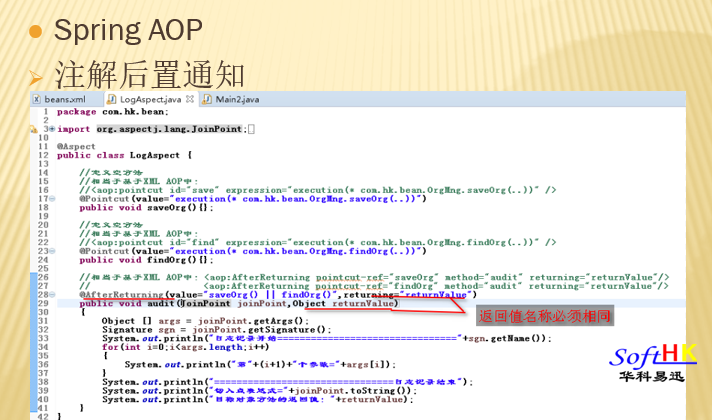Click the comment with pointcut-ref="saveOrg"
712x420 pixels.
[x=374, y=277]
